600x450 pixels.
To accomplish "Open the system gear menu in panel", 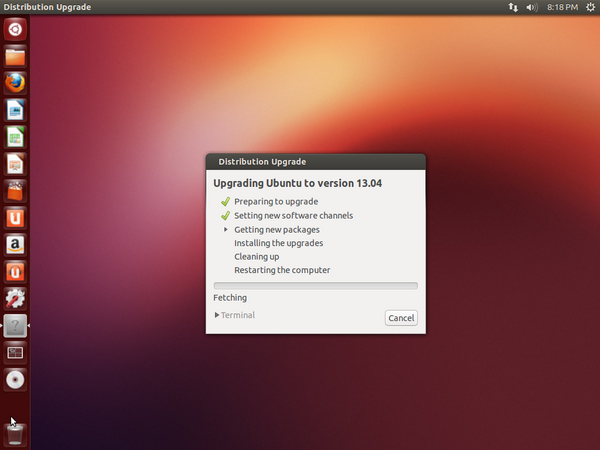I will [x=590, y=7].
